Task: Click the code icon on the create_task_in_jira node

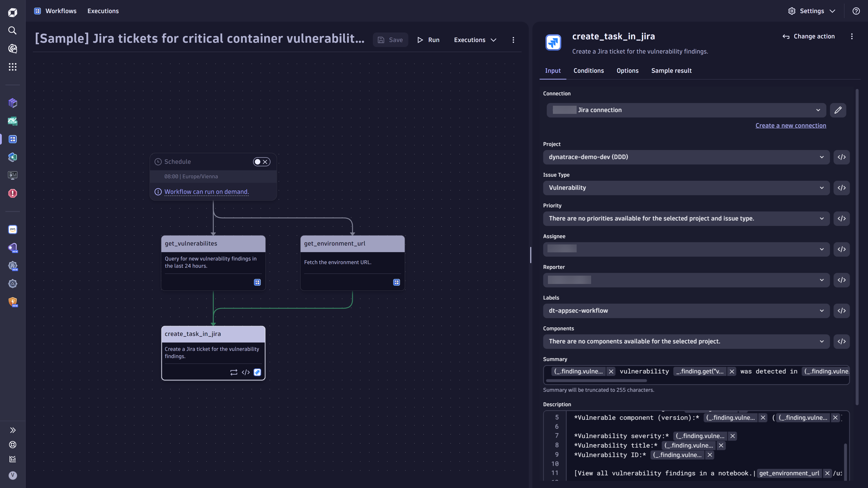Action: 246,372
